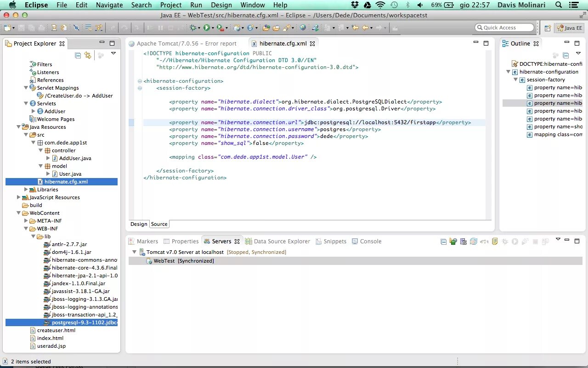
Task: Switch to the Console tab
Action: coord(367,241)
